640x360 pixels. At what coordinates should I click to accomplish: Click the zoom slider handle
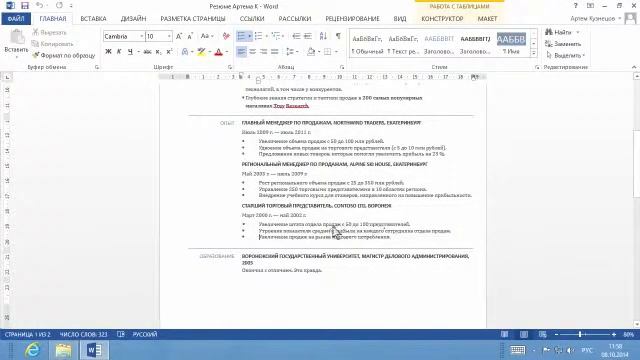click(x=580, y=334)
